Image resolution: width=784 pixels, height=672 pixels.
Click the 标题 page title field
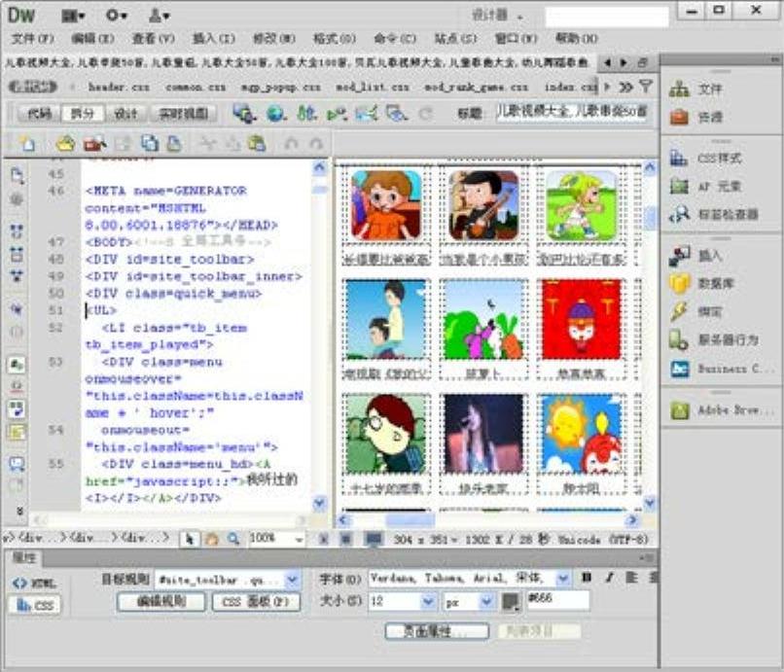tap(572, 112)
